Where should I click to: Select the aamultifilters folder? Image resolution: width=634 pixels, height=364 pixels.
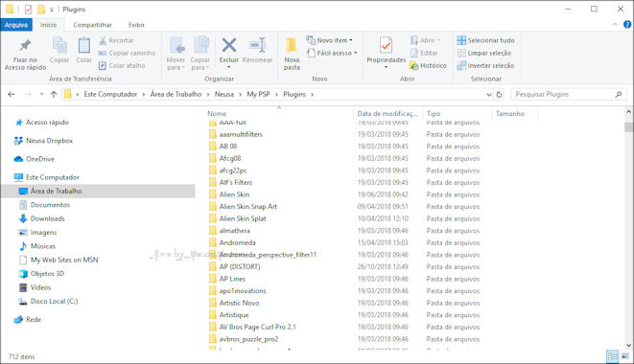[x=241, y=134]
